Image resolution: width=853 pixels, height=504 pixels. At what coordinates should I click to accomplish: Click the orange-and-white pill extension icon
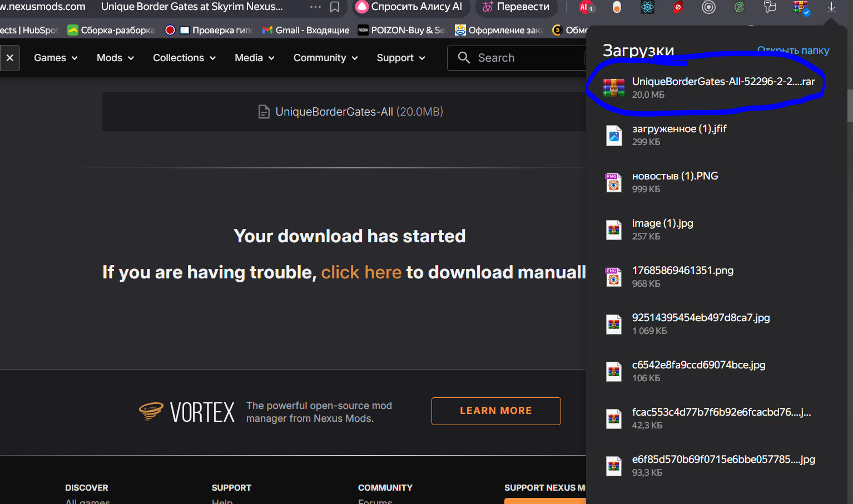[x=617, y=7]
